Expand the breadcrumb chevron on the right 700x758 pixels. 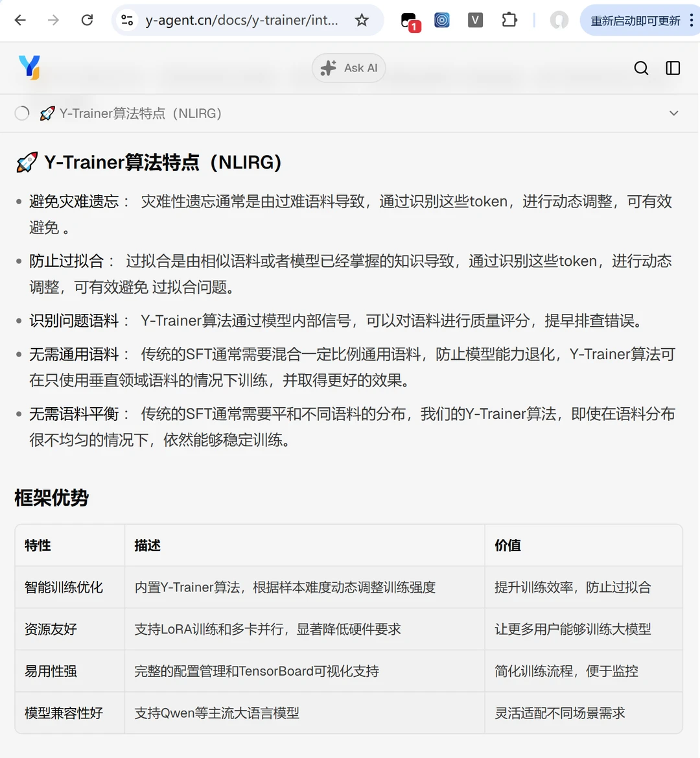(674, 113)
